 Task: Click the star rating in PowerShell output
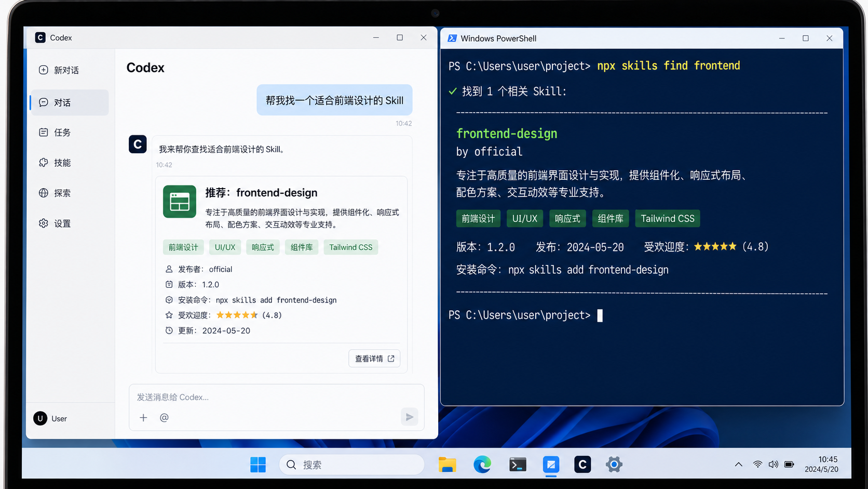coord(715,246)
